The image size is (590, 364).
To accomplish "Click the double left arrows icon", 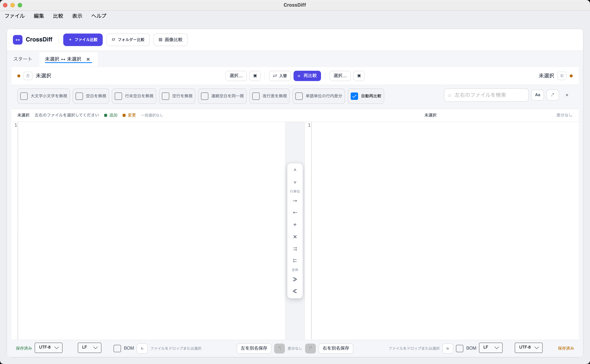I will pos(295,260).
